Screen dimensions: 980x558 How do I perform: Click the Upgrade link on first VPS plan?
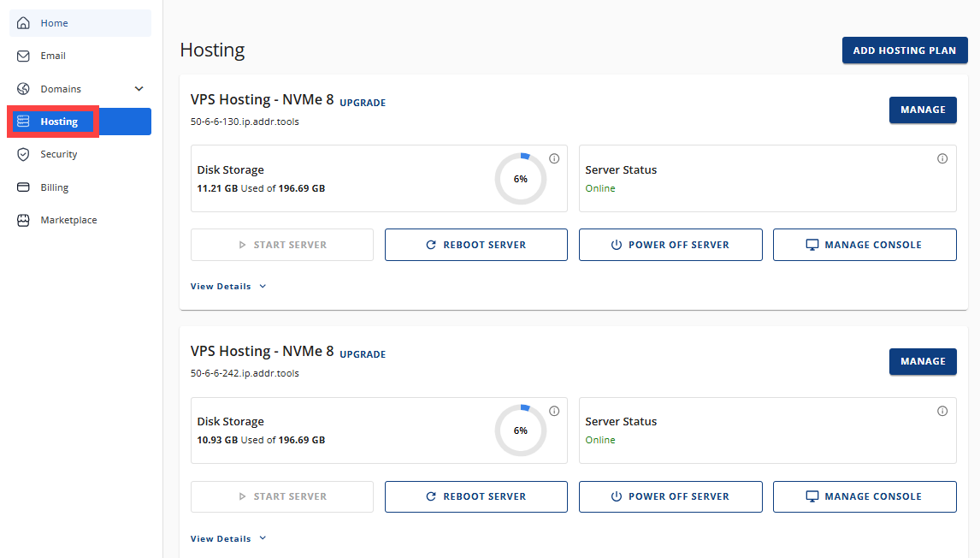click(363, 103)
